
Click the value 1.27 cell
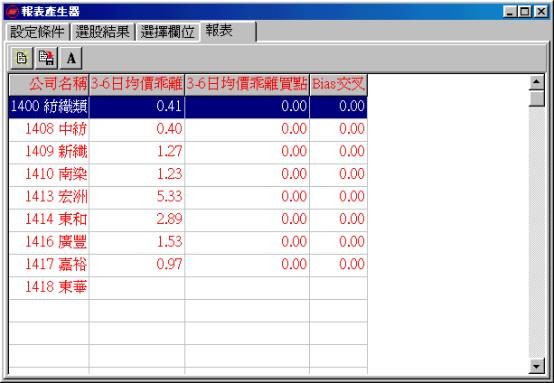click(x=137, y=152)
